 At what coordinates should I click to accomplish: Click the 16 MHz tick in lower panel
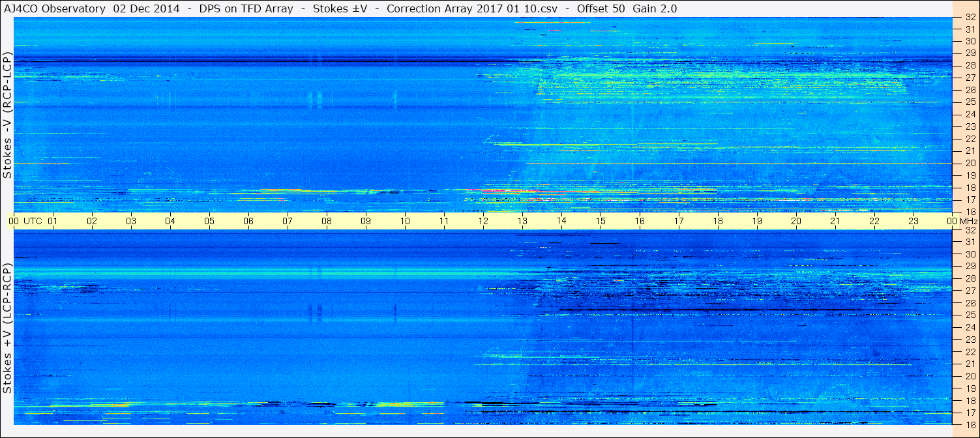pyautogui.click(x=970, y=424)
